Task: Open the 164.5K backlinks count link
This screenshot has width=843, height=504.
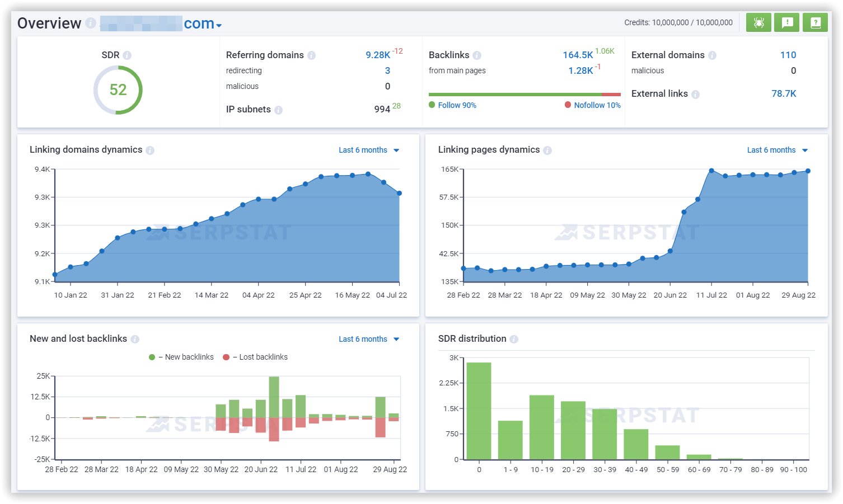Action: click(x=577, y=55)
